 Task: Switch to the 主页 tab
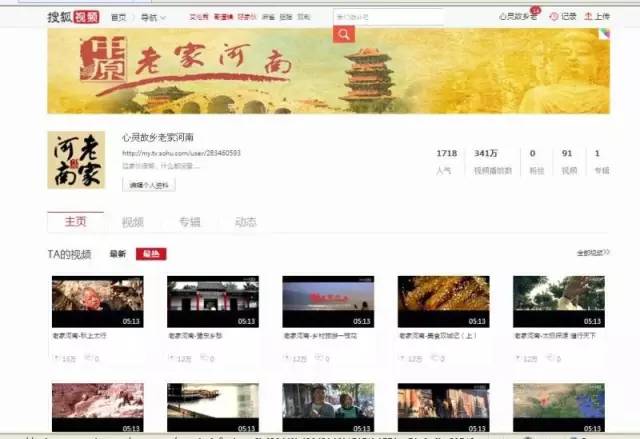(x=76, y=222)
